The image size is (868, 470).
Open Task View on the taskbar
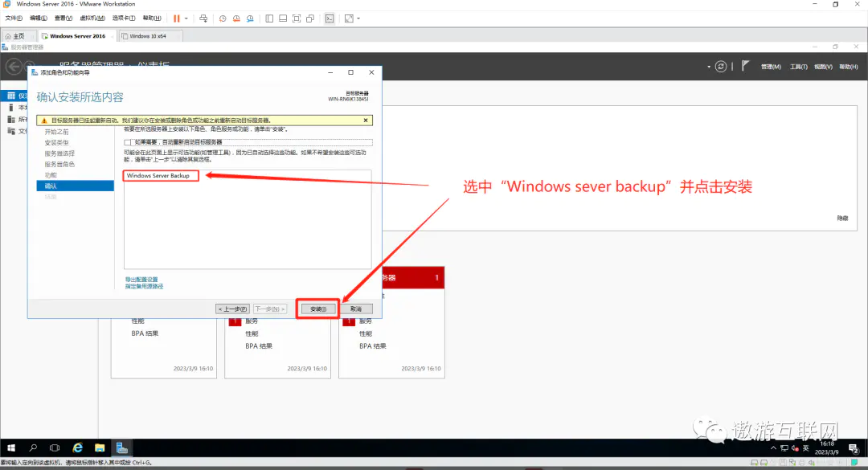click(x=55, y=448)
